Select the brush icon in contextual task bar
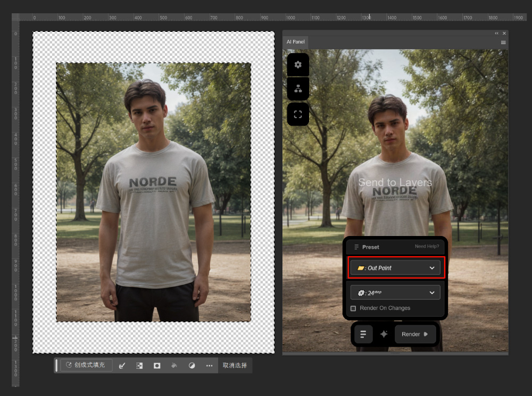This screenshot has width=532, height=396. [122, 366]
